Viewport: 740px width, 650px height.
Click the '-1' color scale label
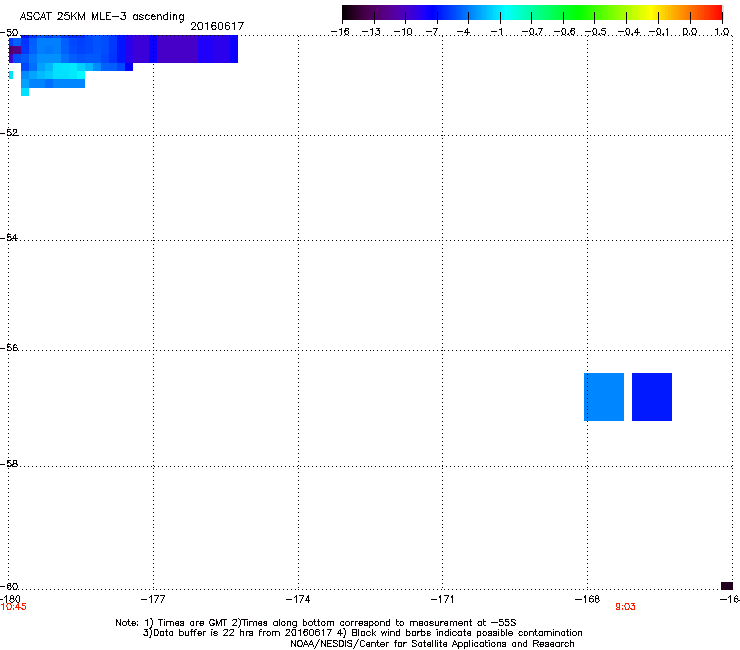pyautogui.click(x=497, y=32)
